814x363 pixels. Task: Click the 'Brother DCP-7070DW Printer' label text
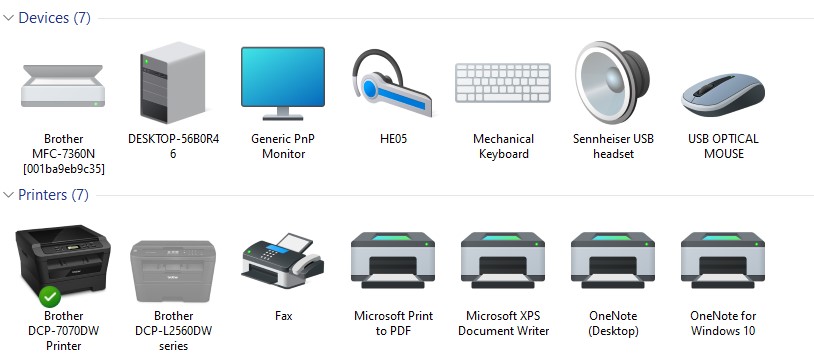[63, 331]
